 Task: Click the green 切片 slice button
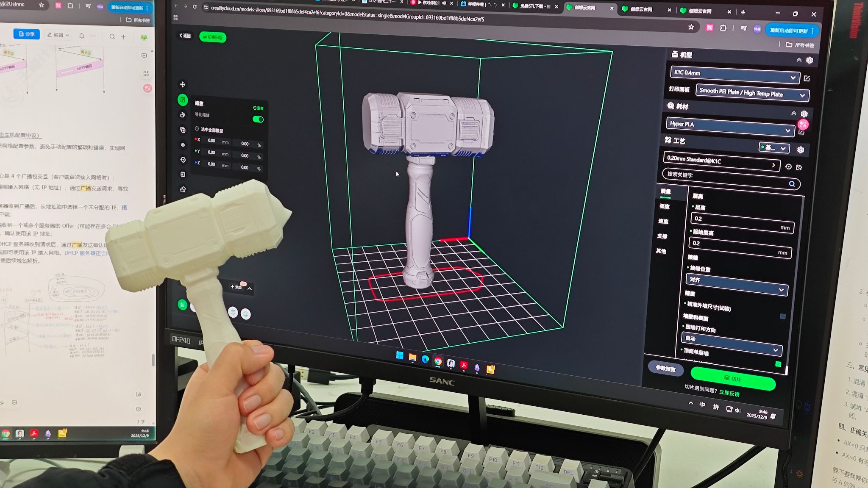pos(733,378)
